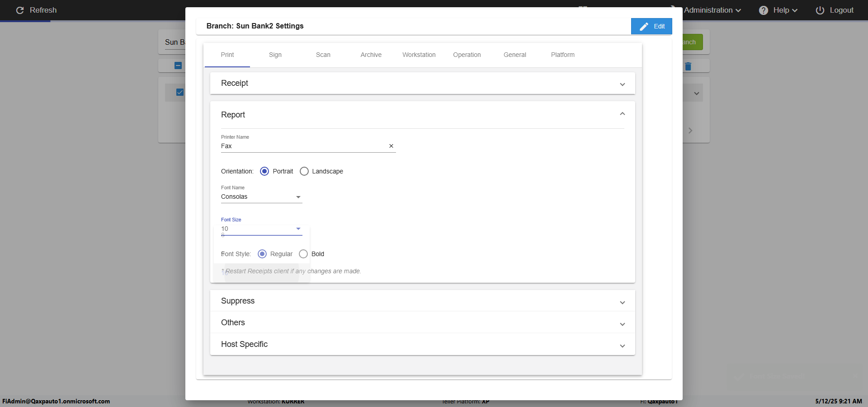Click the Printer Name input field
868x407 pixels.
click(303, 146)
